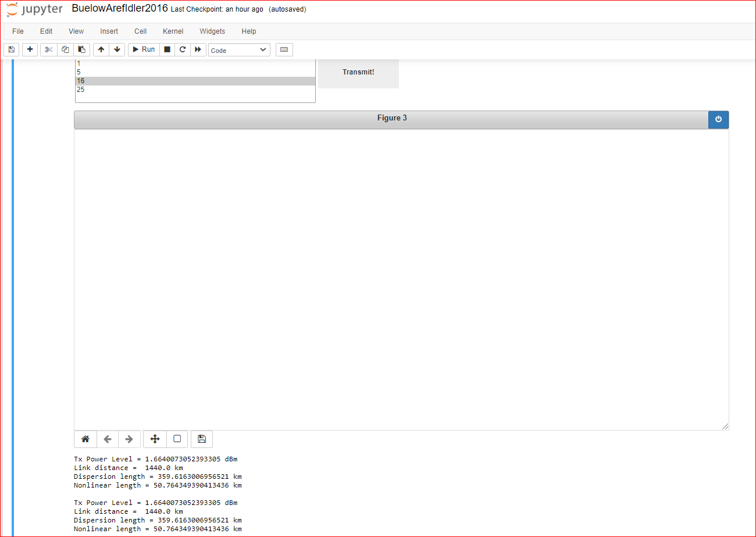Screen dimensions: 756x537
Task: Enable the pan tool on Figure 3
Action: coord(155,439)
